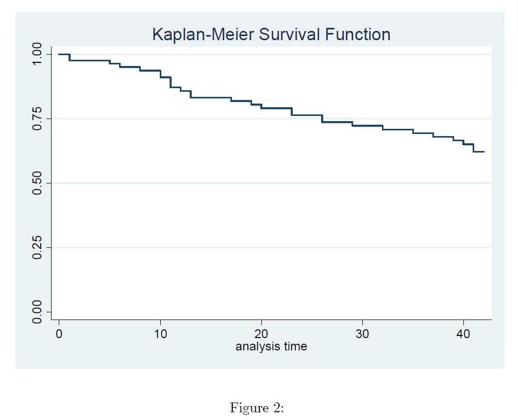518x420 pixels.
Task: Select the 30 x-axis tick label
Action: [362, 333]
